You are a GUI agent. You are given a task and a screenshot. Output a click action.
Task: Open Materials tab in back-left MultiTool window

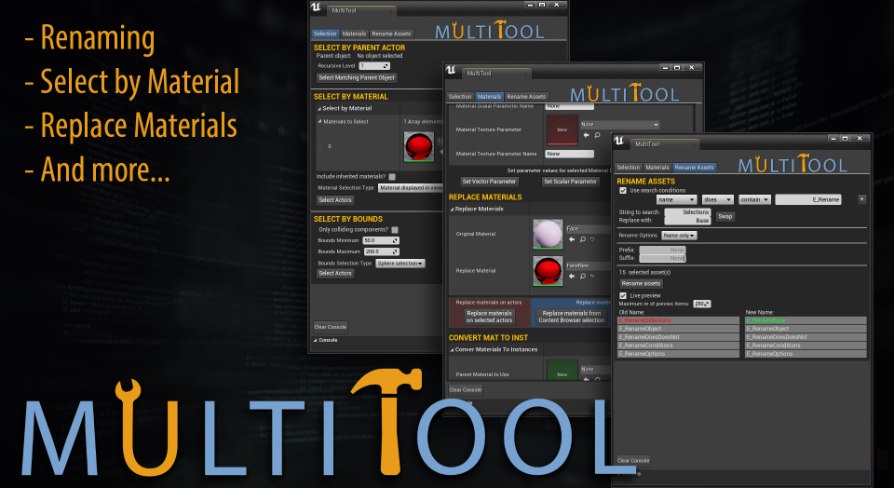click(x=354, y=34)
